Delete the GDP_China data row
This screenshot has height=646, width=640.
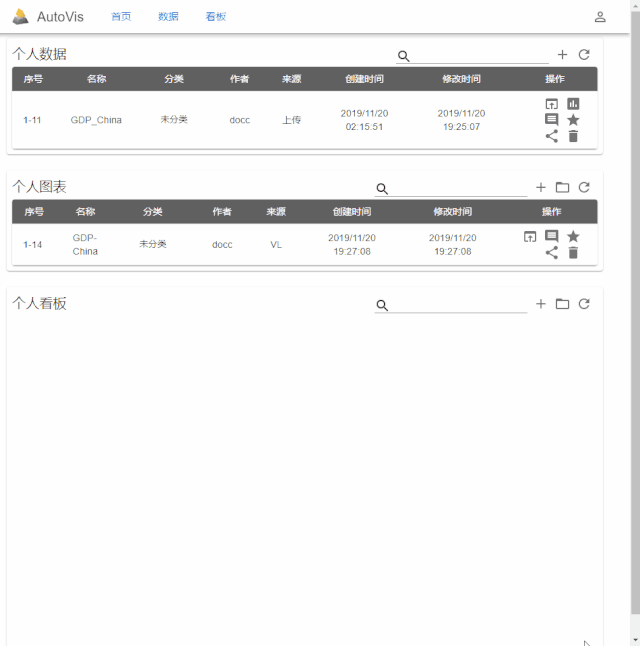573,136
